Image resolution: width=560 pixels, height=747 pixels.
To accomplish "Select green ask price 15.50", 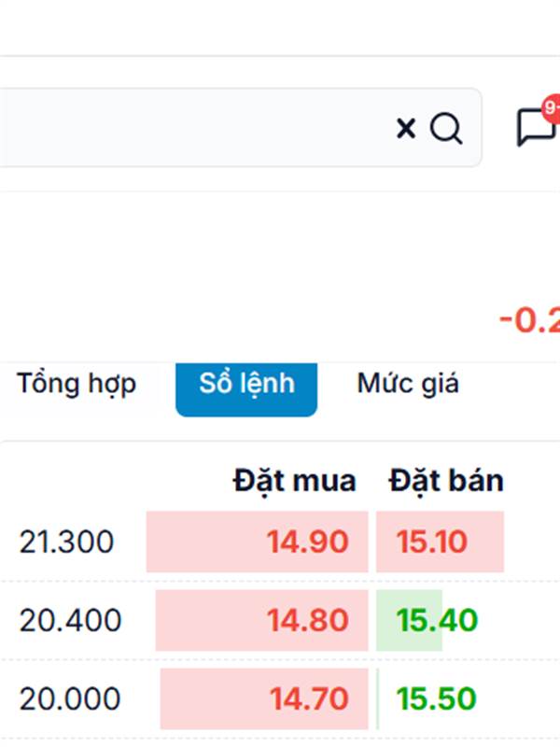I will (x=436, y=698).
